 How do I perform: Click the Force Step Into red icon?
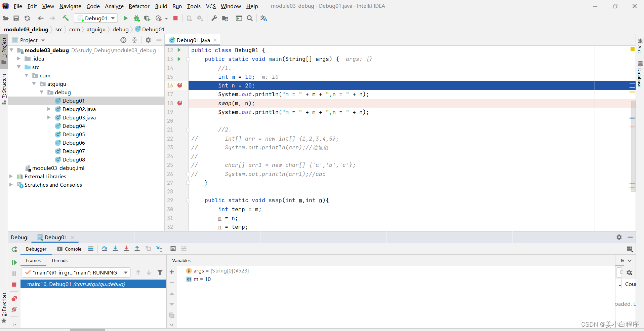coord(126,249)
